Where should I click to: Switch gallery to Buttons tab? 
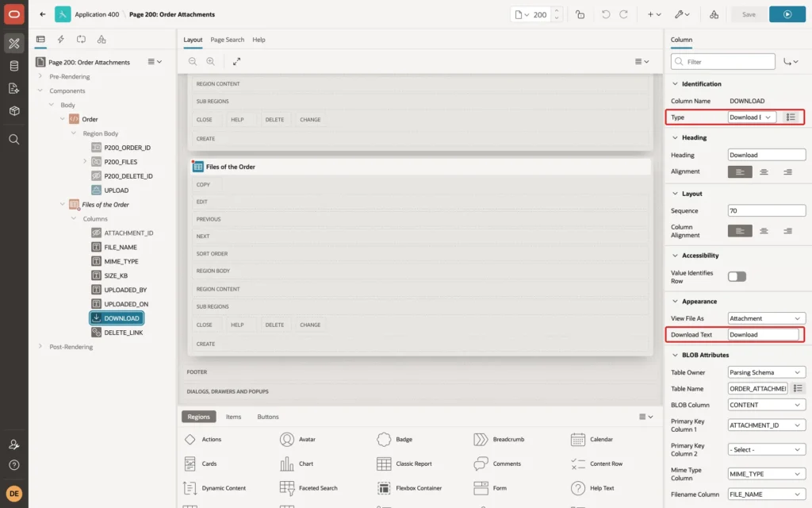point(268,417)
